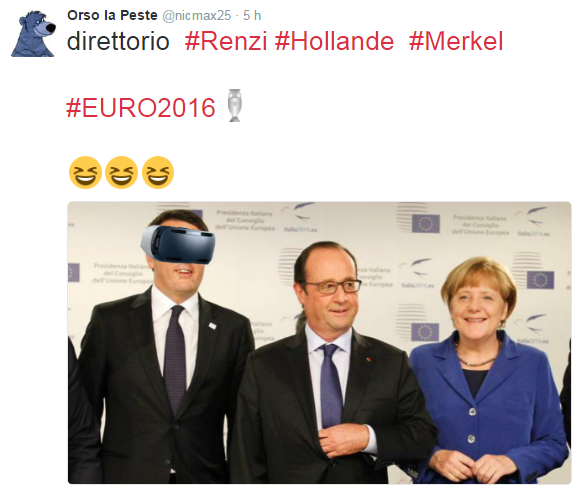Click the first laughing emoji
Screen dimensions: 579x492
click(x=85, y=172)
